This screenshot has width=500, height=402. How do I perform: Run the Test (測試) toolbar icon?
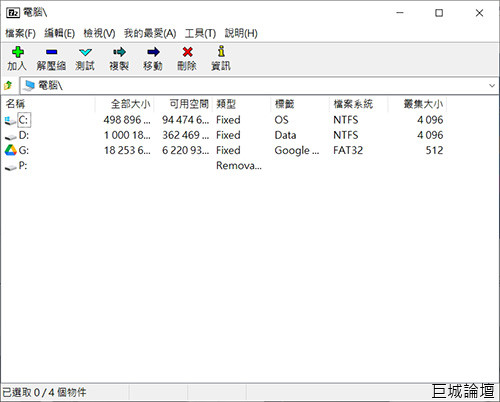tap(85, 52)
